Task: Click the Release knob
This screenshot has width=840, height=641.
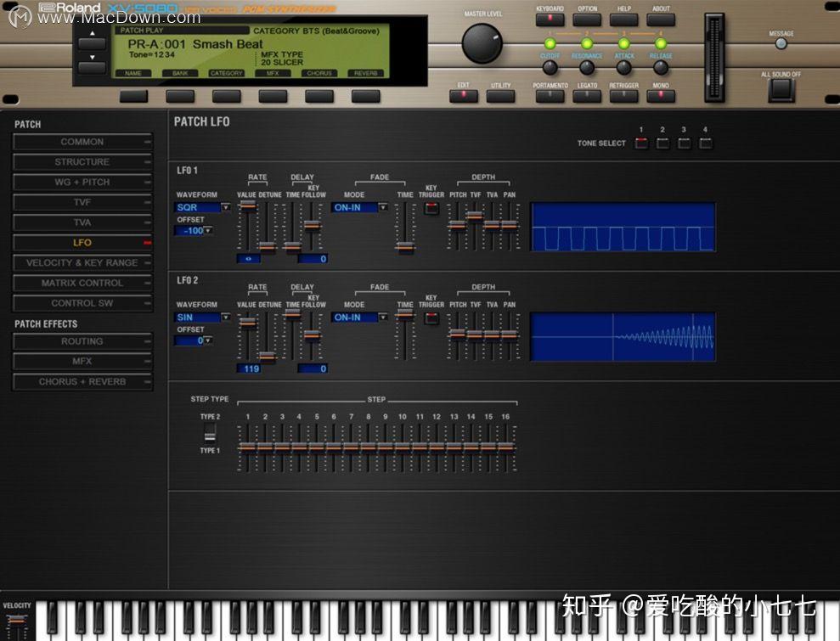Action: pyautogui.click(x=661, y=67)
